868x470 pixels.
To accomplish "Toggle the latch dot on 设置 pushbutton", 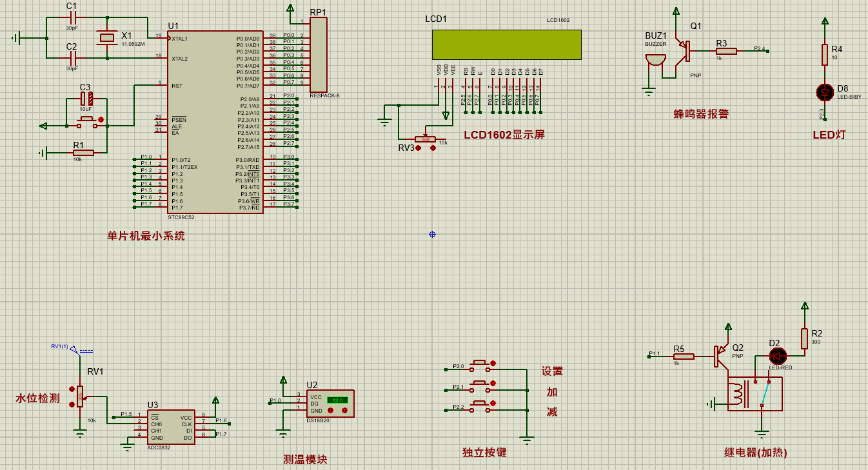I will click(x=493, y=364).
